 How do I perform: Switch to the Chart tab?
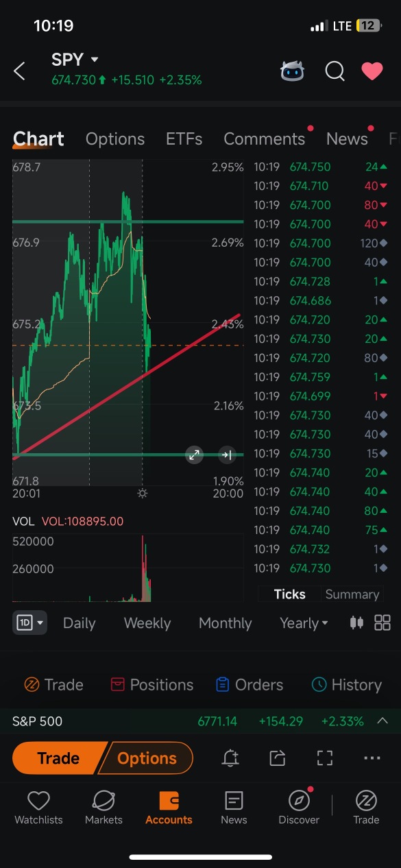point(38,138)
